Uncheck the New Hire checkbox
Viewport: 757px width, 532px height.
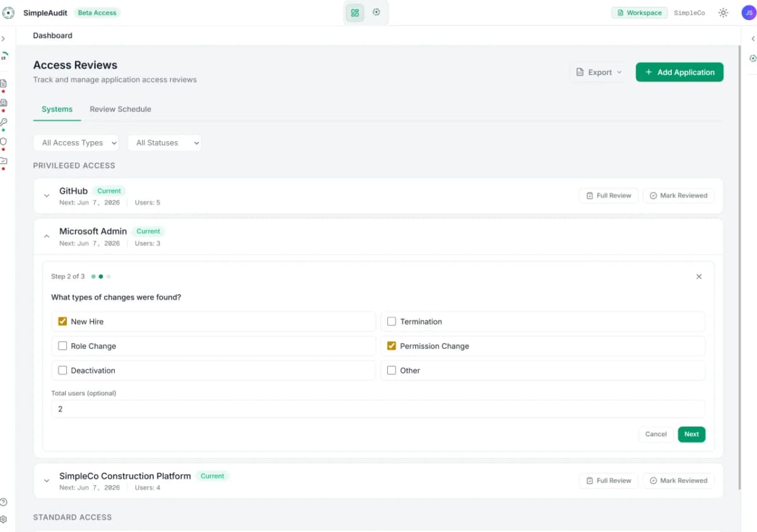click(x=62, y=321)
